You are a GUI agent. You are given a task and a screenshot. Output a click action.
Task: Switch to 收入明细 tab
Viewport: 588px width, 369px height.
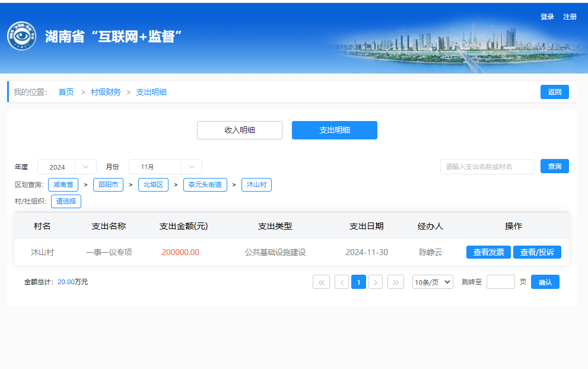(240, 130)
